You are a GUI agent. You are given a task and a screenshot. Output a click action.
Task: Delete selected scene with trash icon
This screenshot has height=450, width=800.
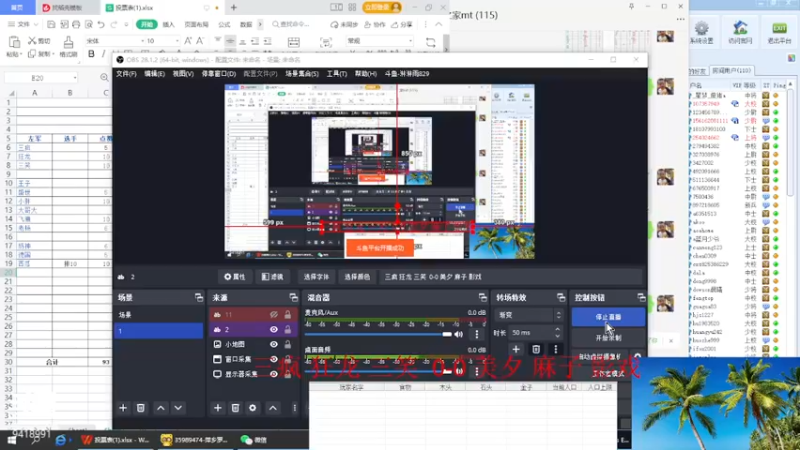point(141,408)
